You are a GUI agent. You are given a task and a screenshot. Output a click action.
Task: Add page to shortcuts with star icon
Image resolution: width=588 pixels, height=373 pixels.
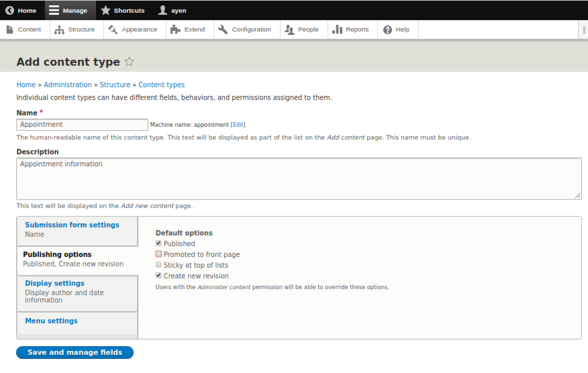pyautogui.click(x=129, y=62)
